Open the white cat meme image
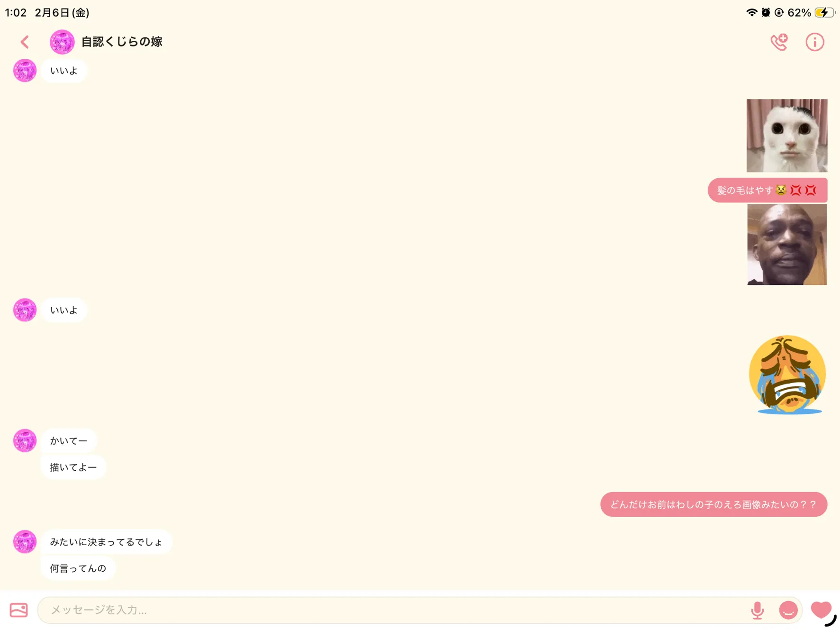The image size is (840, 630). point(787,136)
